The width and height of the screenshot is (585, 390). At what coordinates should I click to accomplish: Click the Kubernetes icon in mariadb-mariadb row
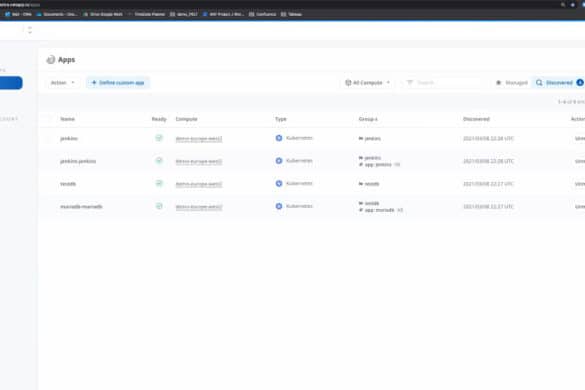(279, 206)
